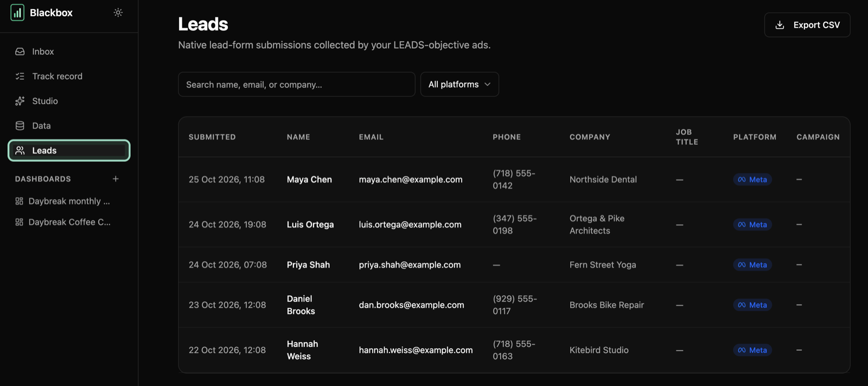Click email priya.shah@example.com

point(410,264)
